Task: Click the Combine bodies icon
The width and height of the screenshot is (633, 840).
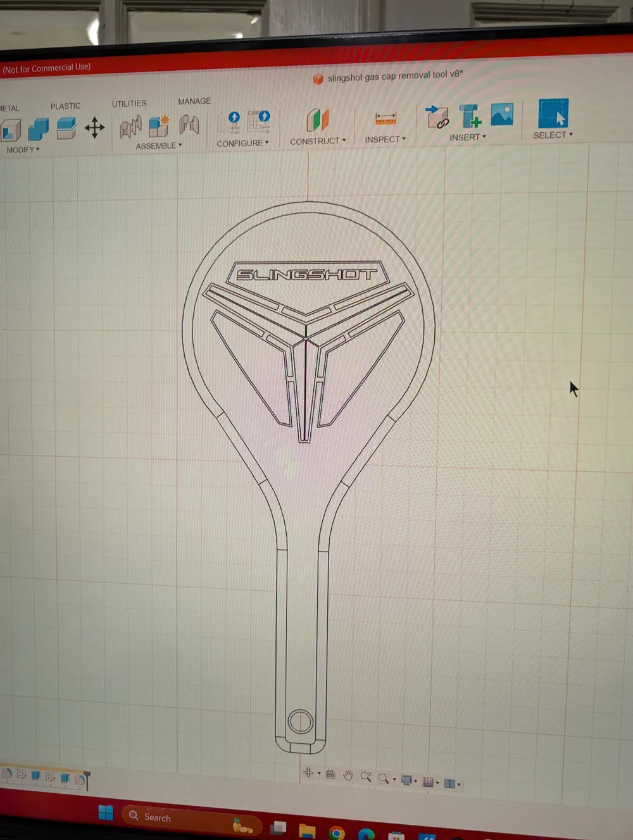Action: point(39,129)
